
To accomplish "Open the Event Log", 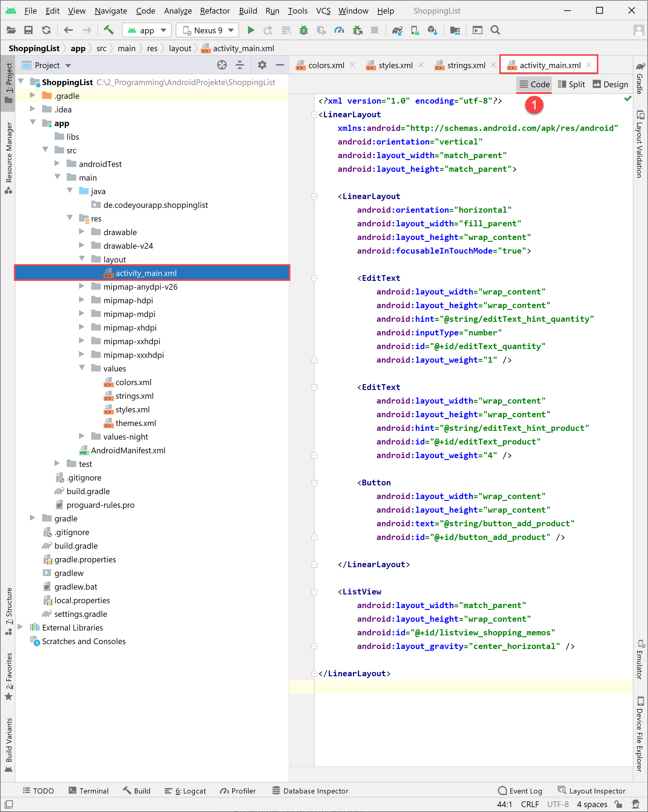I will tap(520, 790).
